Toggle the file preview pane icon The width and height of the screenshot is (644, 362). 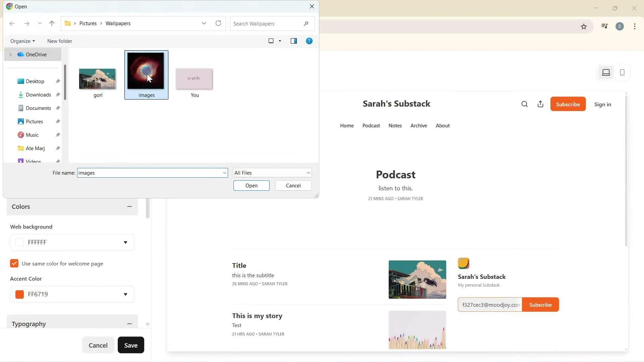pos(294,41)
